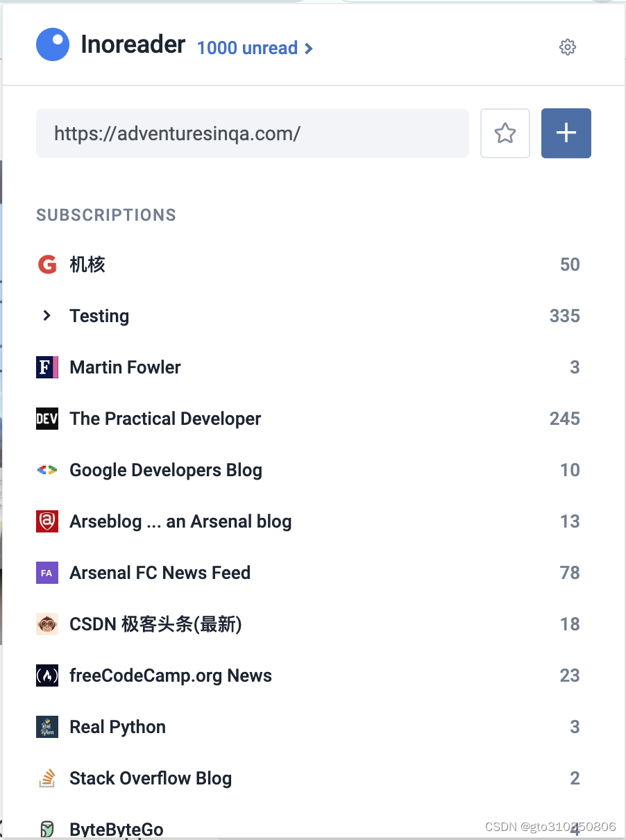Click the CSDN 极客头条 monkey favicon
The width and height of the screenshot is (626, 840).
[x=47, y=624]
